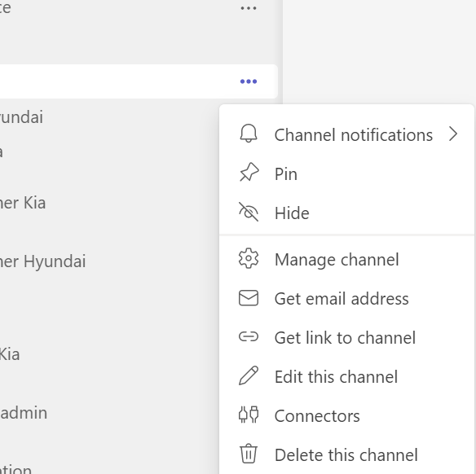Click the pin icon in menu
Viewport: 476px width, 474px height.
[249, 173]
